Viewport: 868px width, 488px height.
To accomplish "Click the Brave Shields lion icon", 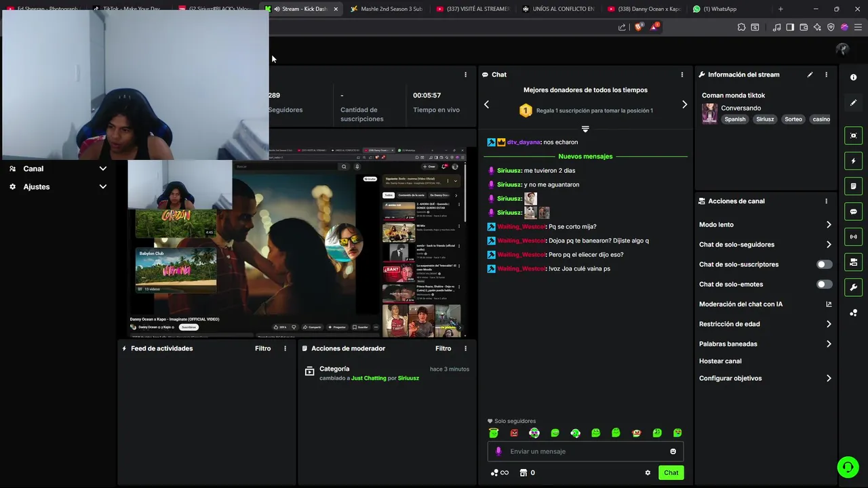I will tap(637, 27).
